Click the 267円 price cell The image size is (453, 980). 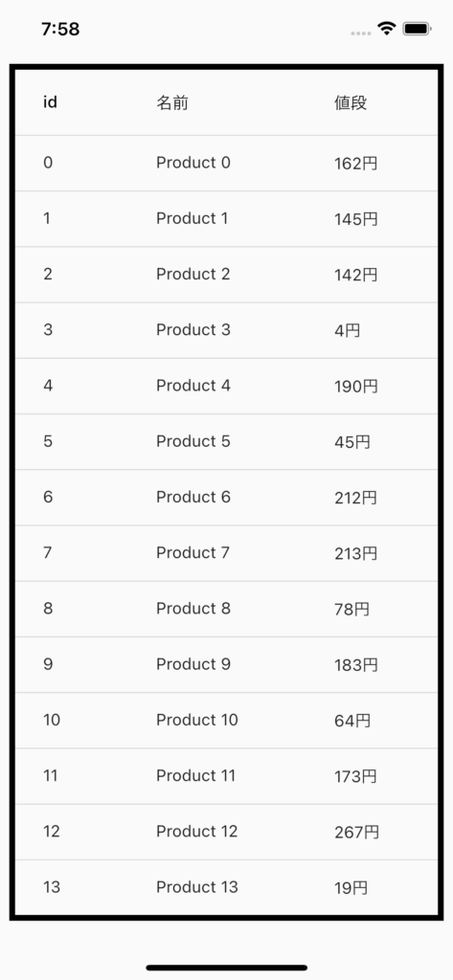click(356, 832)
